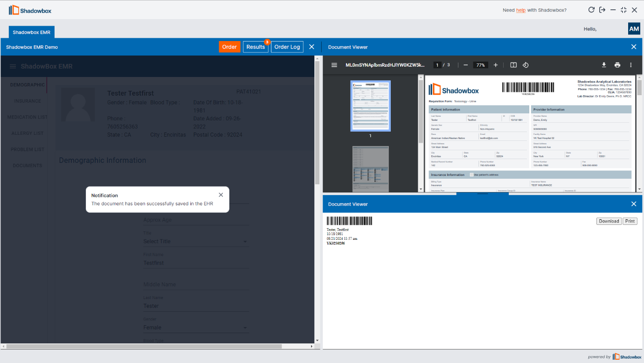The image size is (644, 363).
Task: Click the label ID YK0250256 under the barcode
Action: click(335, 243)
